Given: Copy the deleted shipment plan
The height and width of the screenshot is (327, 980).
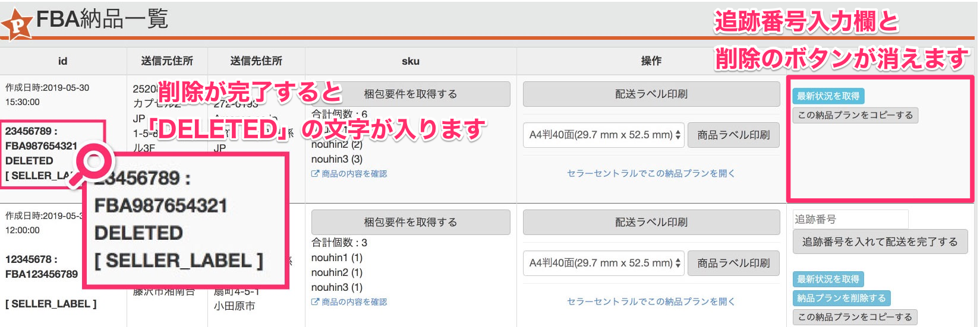Looking at the screenshot, I should (855, 115).
